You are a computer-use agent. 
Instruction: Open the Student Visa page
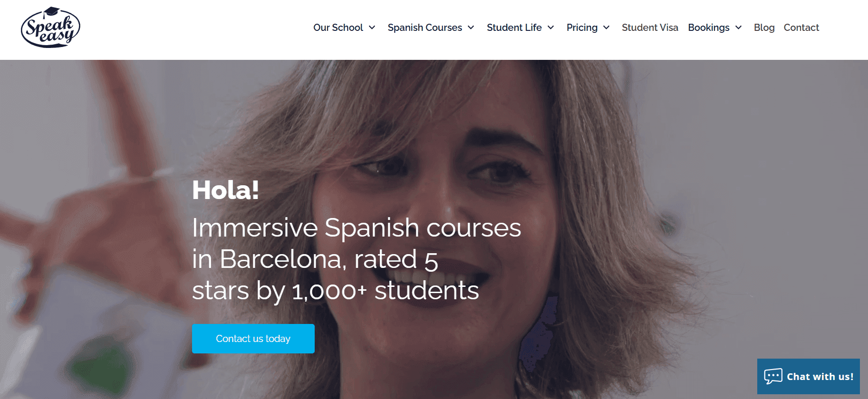point(650,28)
